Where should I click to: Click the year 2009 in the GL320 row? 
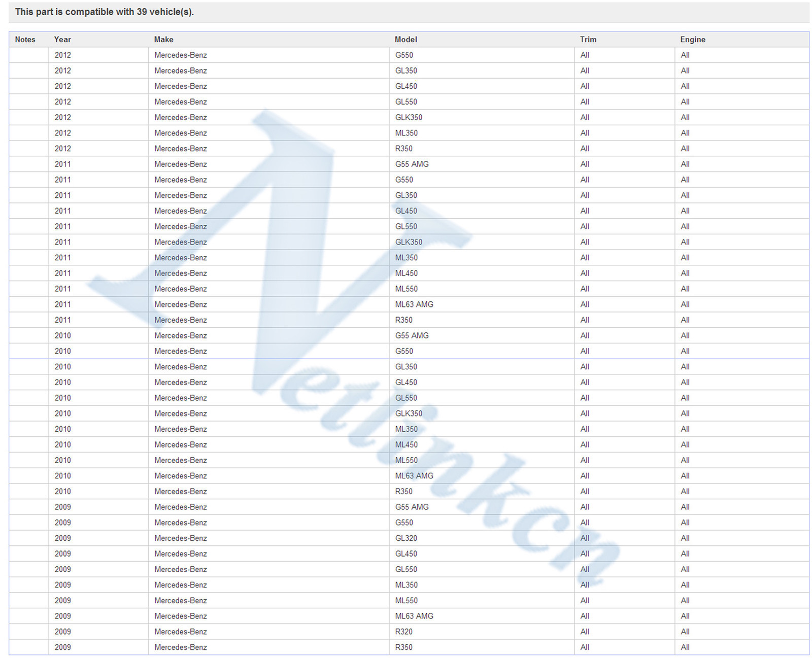pos(62,538)
